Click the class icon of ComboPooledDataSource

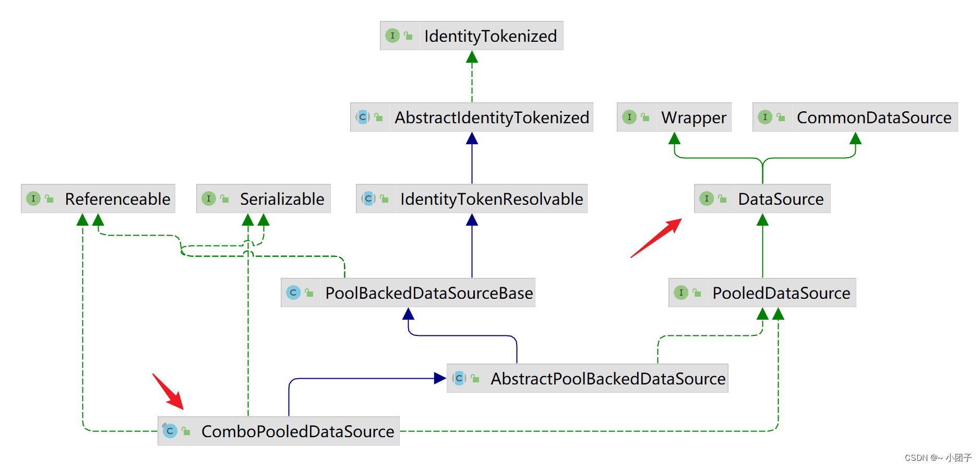(170, 431)
